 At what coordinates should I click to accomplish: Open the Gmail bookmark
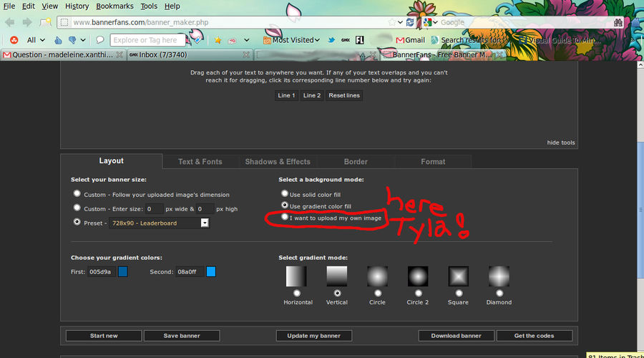(410, 40)
